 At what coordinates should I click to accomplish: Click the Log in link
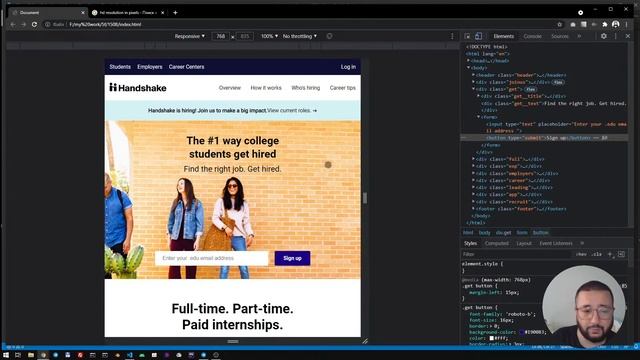(348, 67)
